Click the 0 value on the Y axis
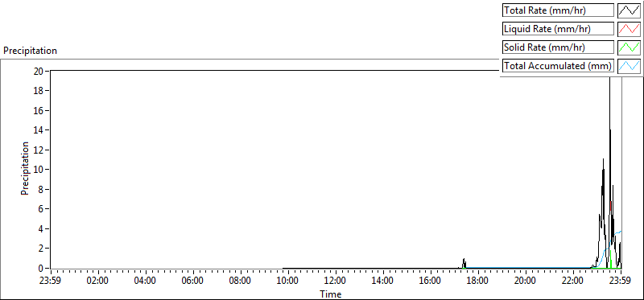644x300 pixels. coord(41,268)
